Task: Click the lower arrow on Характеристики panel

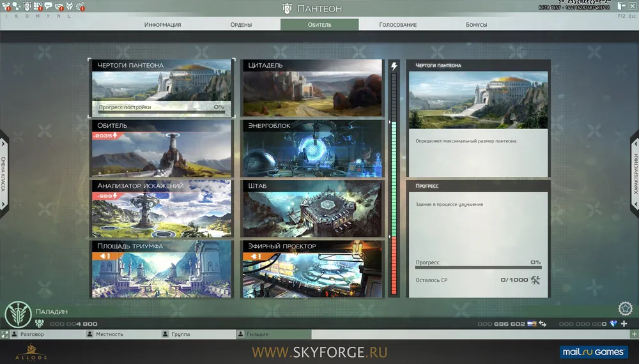Action: click(x=635, y=204)
